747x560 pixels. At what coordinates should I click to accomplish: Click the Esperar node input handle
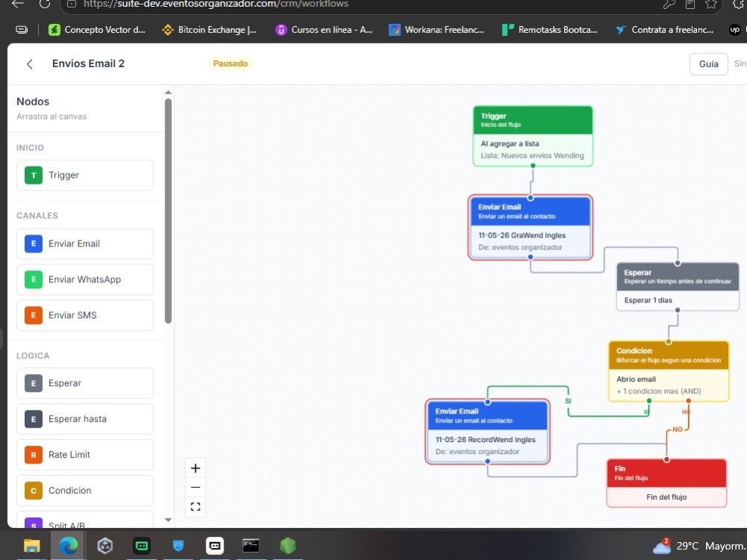pyautogui.click(x=678, y=263)
